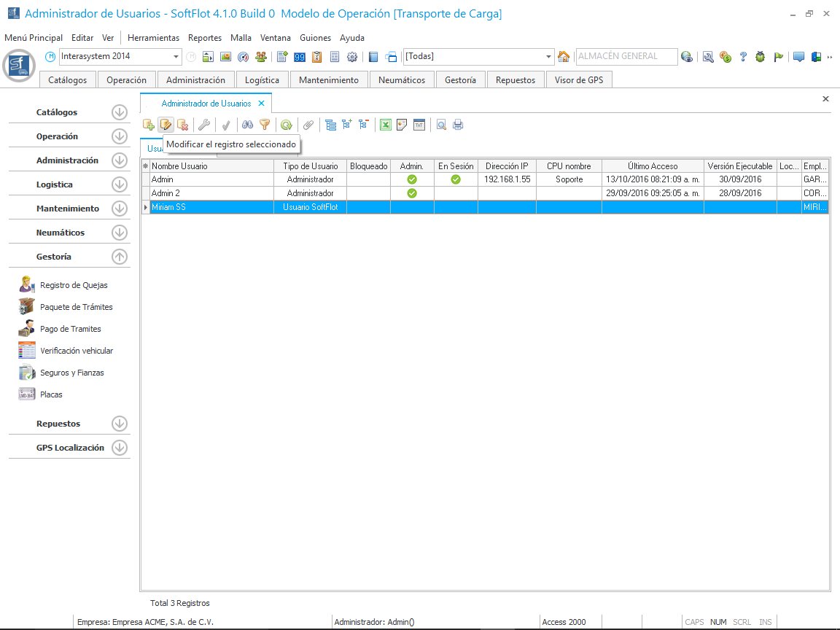Toggle the En Sesión check for Admin
The width and height of the screenshot is (840, 630).
tap(456, 179)
